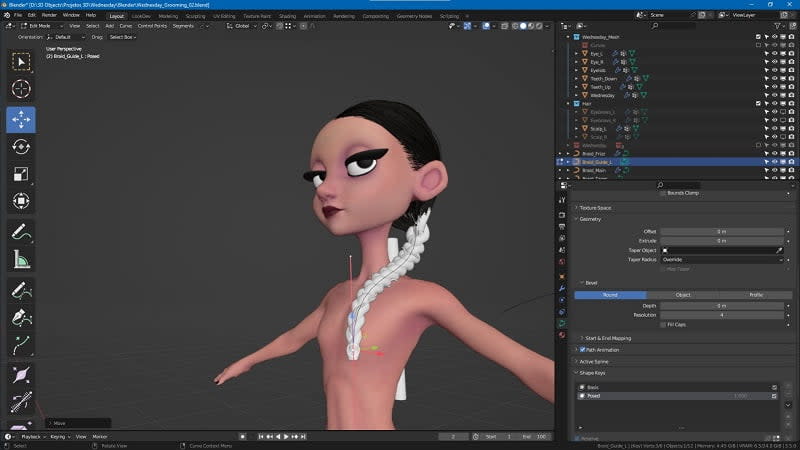The image size is (800, 450).
Task: Open the World properties tab
Action: (x=562, y=262)
